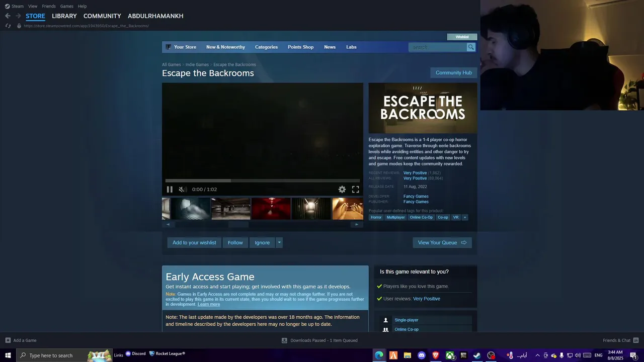Select the parking garage screenshot thumbnail
This screenshot has height=362, width=644.
[x=231, y=209]
